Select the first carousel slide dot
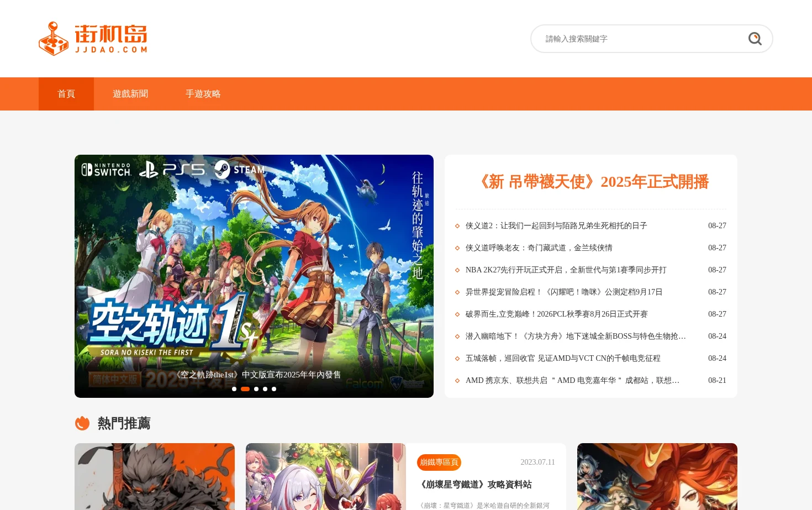 click(x=234, y=389)
